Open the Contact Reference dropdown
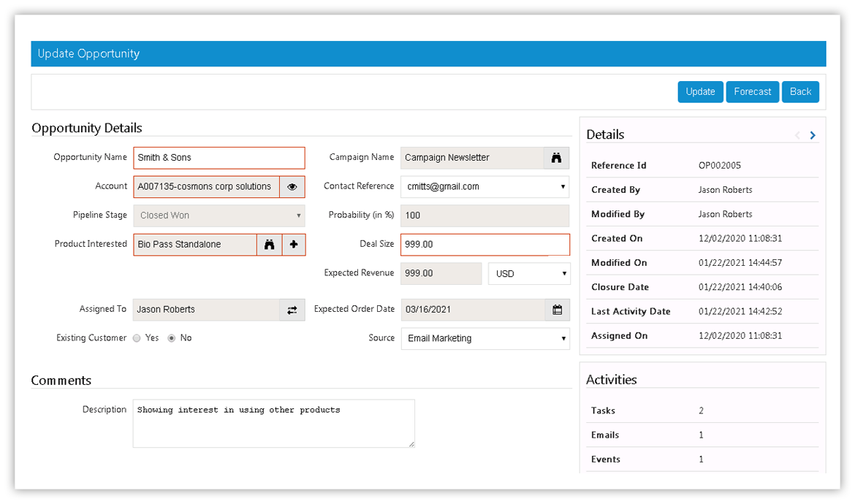The width and height of the screenshot is (855, 504). pyautogui.click(x=485, y=187)
